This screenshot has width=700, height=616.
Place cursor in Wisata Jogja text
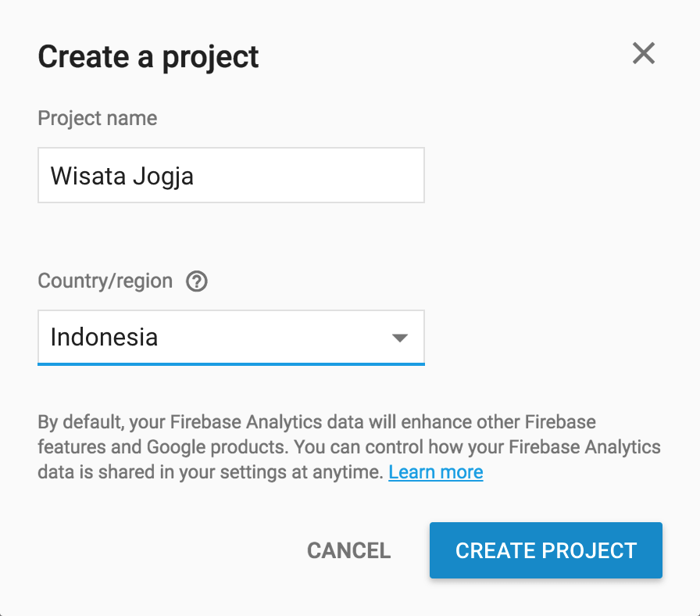[122, 176]
